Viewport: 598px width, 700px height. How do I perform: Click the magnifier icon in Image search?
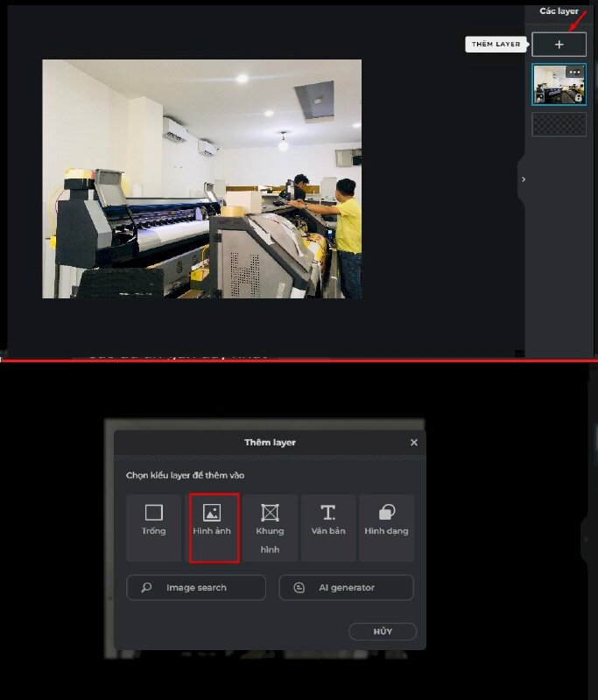tap(146, 588)
